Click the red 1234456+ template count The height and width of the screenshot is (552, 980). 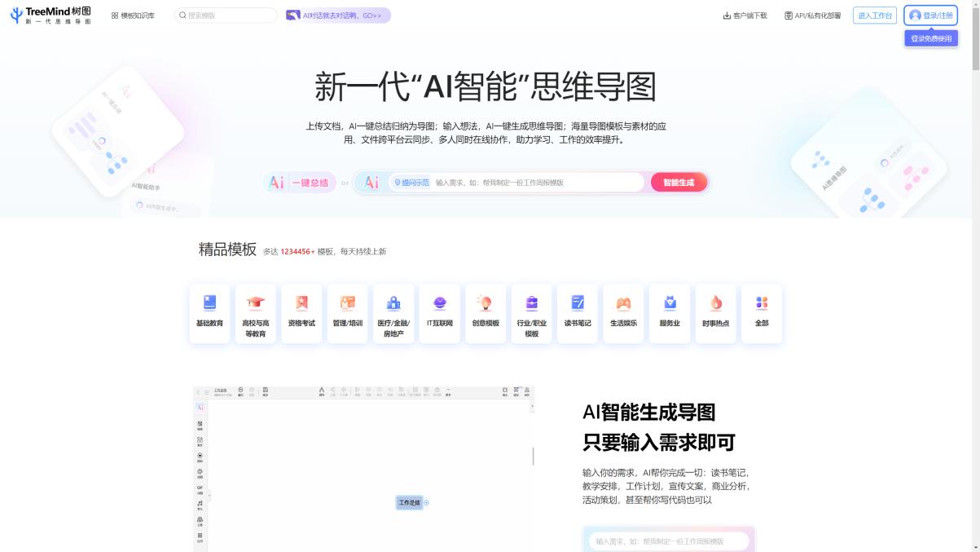[297, 252]
